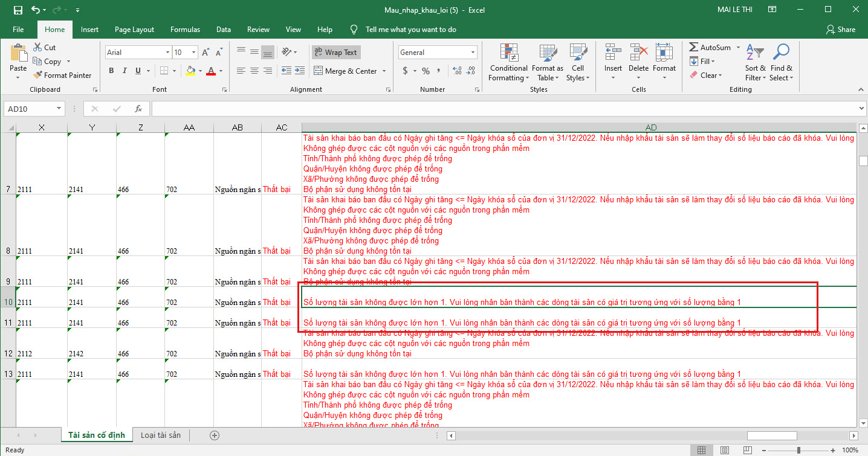Open the Formulas ribbon tab
The width and height of the screenshot is (868, 456).
coord(185,30)
